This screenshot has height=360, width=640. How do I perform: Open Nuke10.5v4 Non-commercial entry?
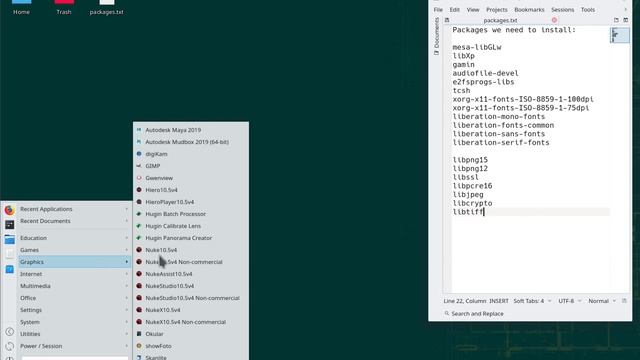click(191, 262)
